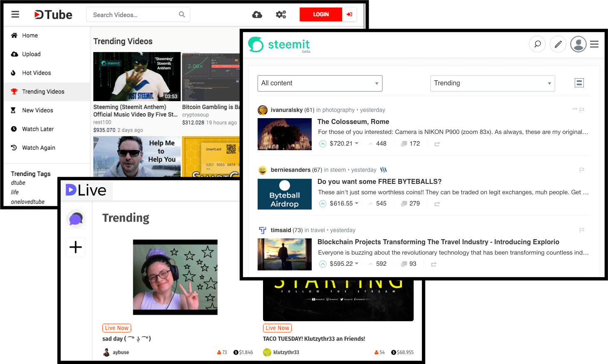
Task: Click the DLive logo
Action: tap(86, 190)
